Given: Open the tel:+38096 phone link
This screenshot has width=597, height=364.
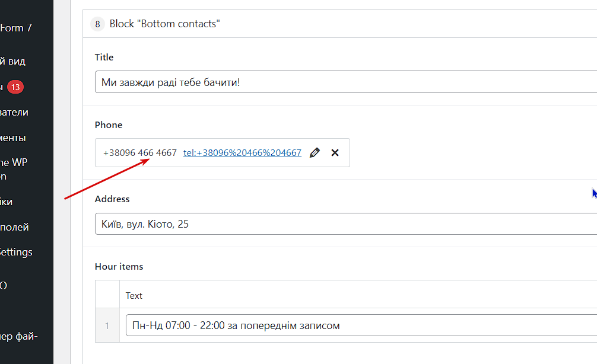Looking at the screenshot, I should click(242, 153).
